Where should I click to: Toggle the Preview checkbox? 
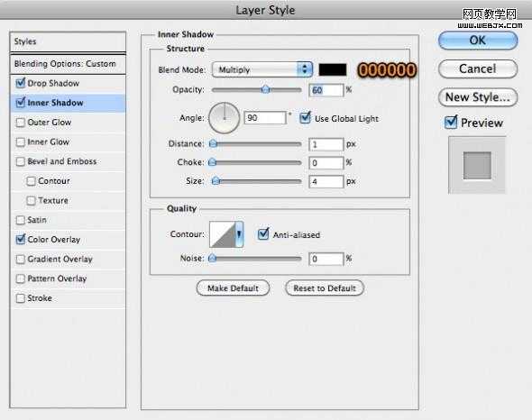(451, 123)
